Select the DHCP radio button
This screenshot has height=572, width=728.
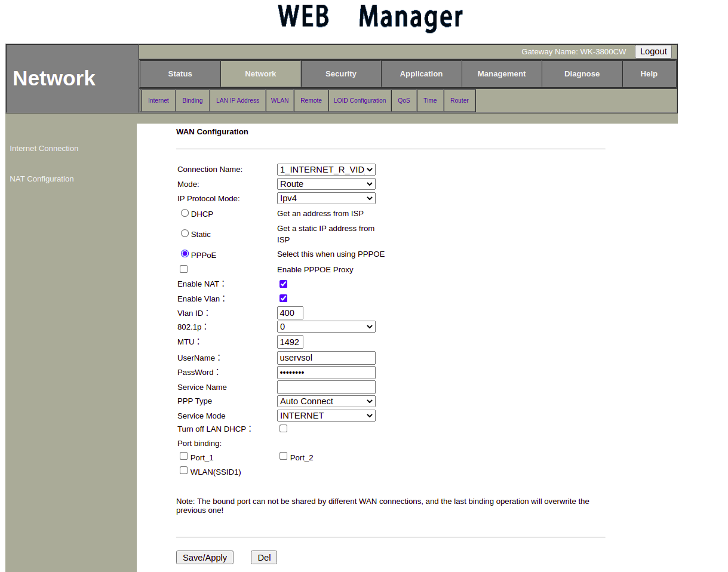(185, 213)
